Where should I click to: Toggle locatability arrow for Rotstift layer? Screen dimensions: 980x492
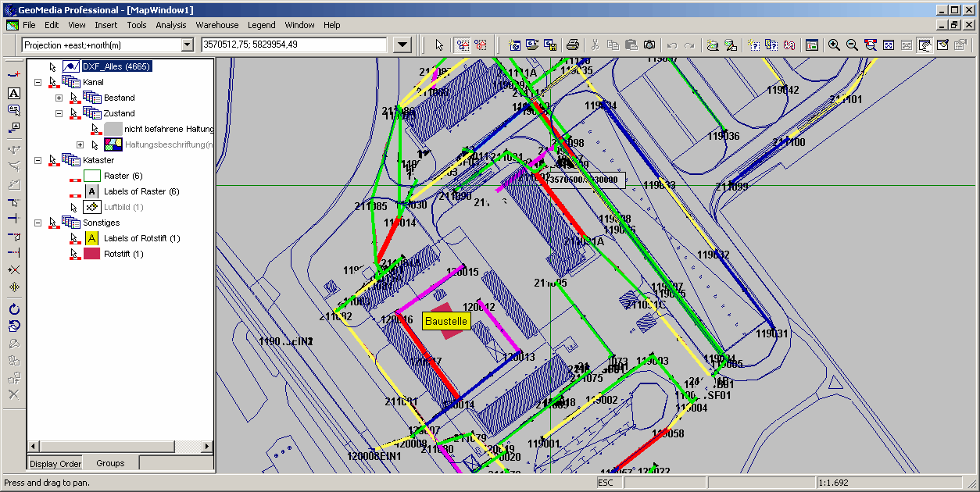coord(74,254)
